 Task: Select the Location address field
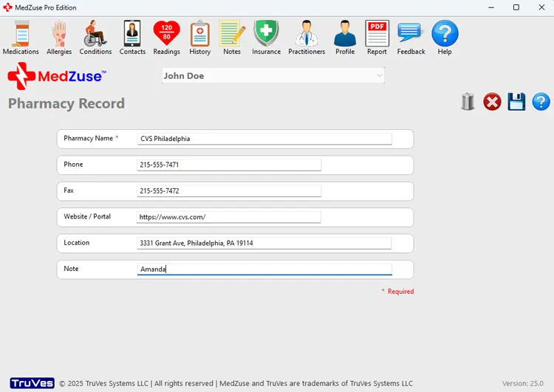point(264,243)
